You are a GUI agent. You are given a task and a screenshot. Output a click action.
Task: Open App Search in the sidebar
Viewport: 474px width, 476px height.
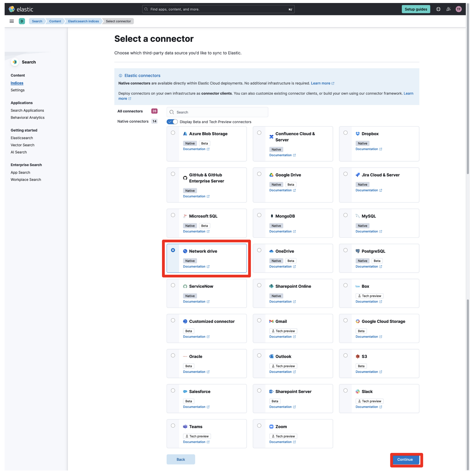pos(20,172)
